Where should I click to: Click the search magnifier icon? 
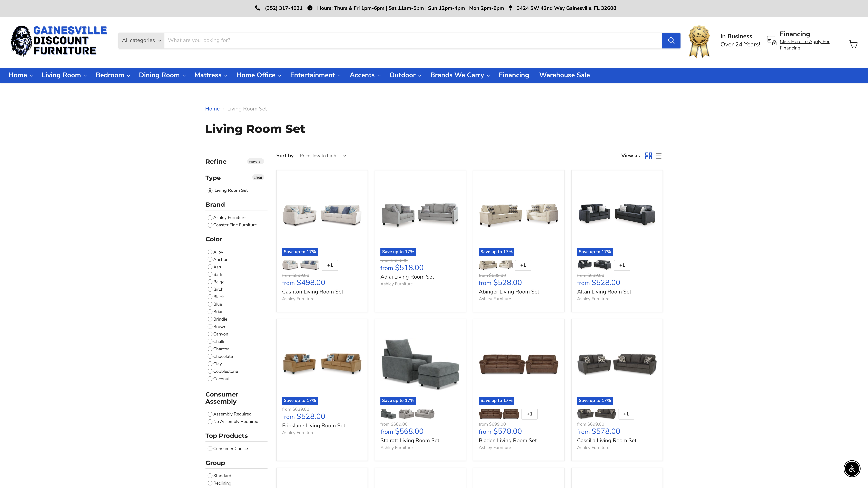coord(671,40)
